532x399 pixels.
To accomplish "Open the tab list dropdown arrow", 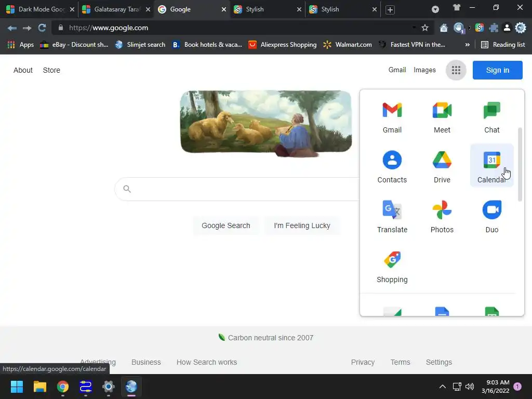I will [x=435, y=9].
